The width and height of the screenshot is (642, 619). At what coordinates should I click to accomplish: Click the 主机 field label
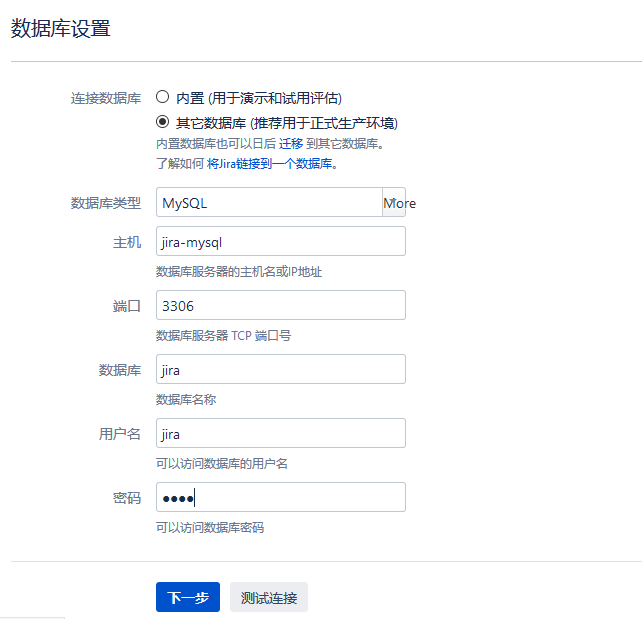127,242
